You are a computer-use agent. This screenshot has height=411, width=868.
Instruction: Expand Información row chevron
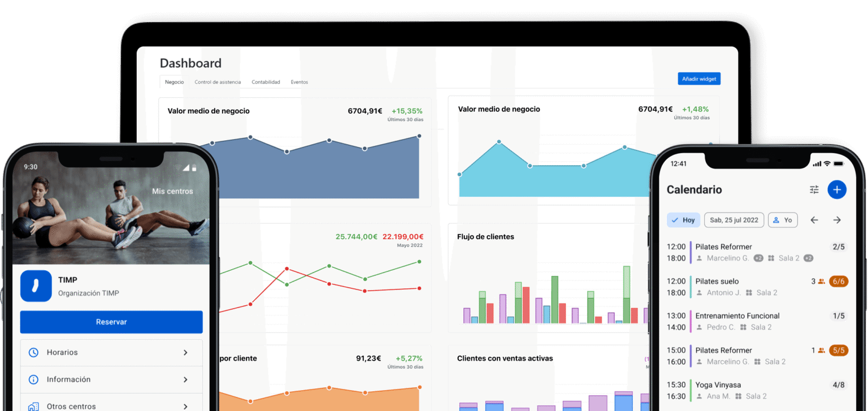[185, 379]
